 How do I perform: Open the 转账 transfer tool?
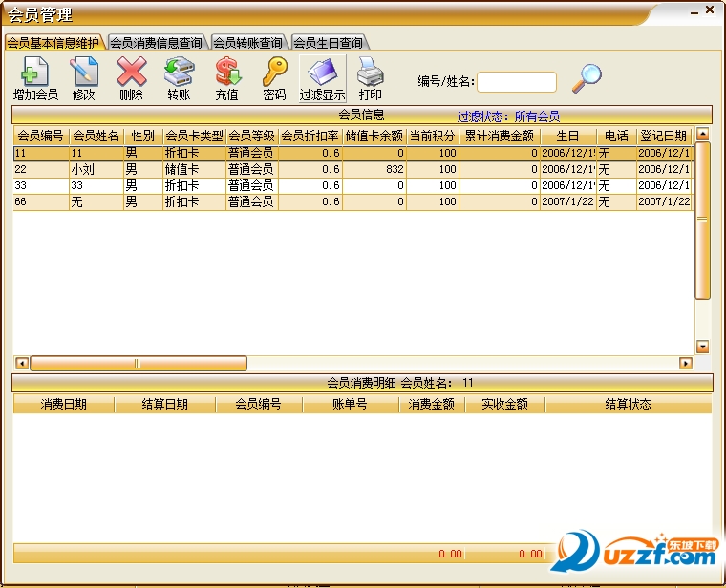click(x=180, y=78)
